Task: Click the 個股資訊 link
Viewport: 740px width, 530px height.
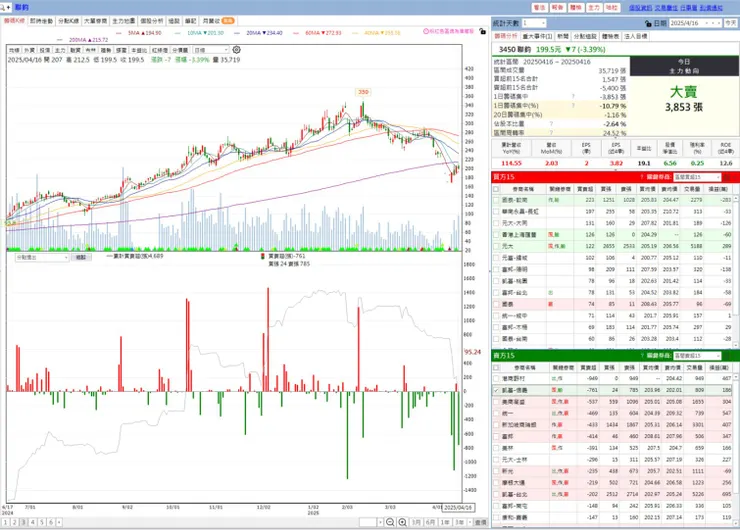Action: pos(640,8)
